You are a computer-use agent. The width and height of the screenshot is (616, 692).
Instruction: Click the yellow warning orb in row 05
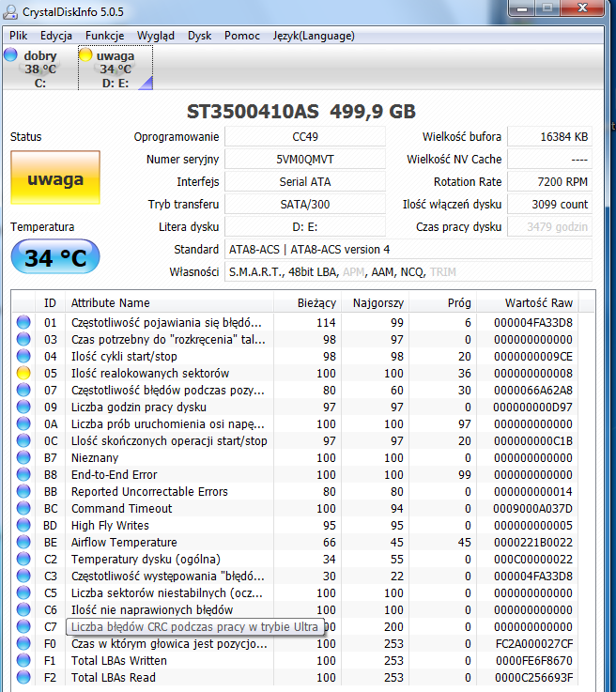tap(23, 373)
